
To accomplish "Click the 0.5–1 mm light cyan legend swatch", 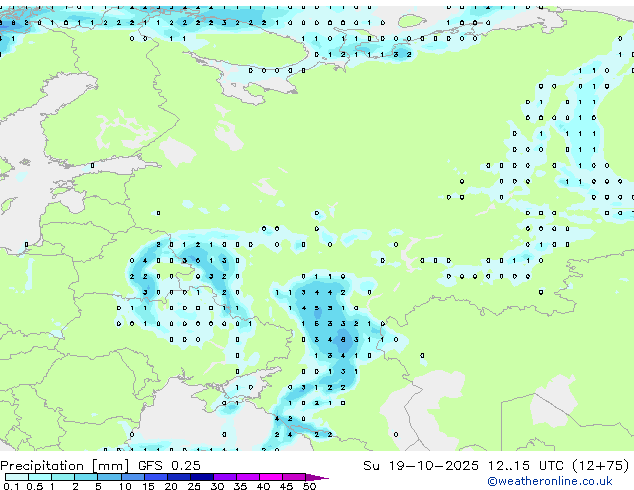I will tap(40, 477).
